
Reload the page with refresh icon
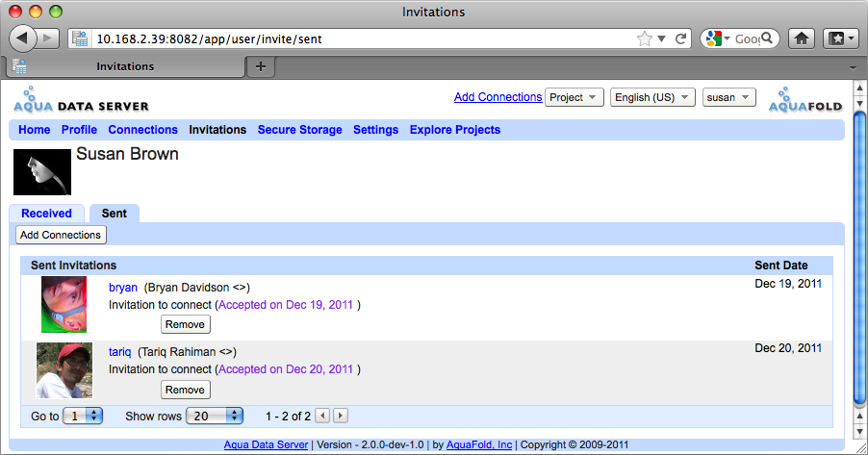(681, 38)
